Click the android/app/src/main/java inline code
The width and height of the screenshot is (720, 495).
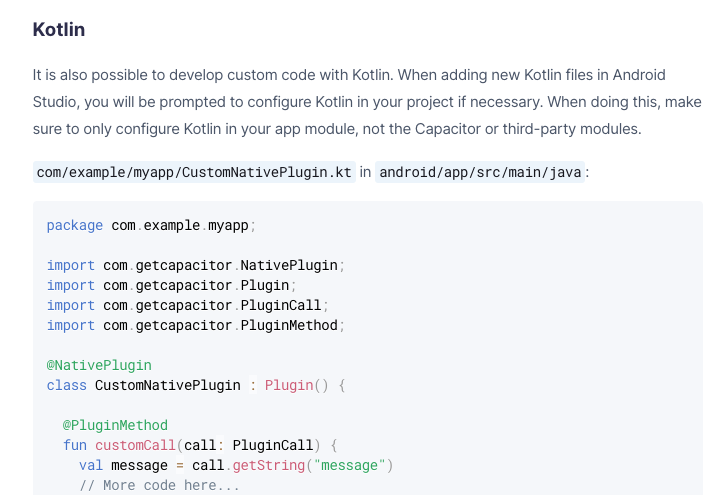(480, 172)
